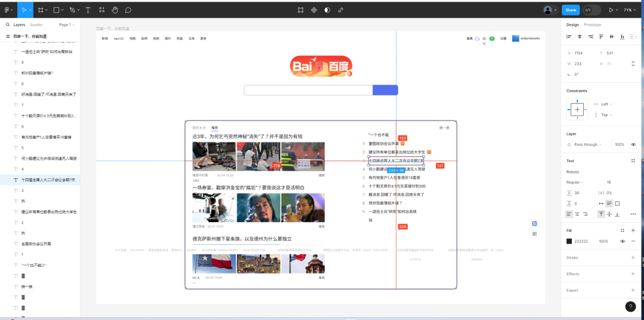The width and height of the screenshot is (644, 320).
Task: Align right icon in Design panel
Action: click(x=590, y=36)
